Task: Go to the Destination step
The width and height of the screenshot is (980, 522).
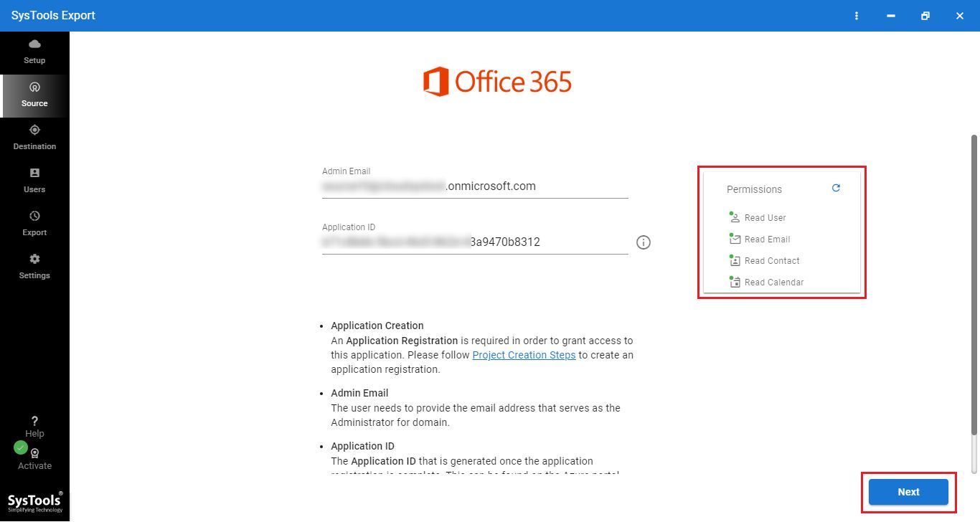Action: tap(34, 130)
